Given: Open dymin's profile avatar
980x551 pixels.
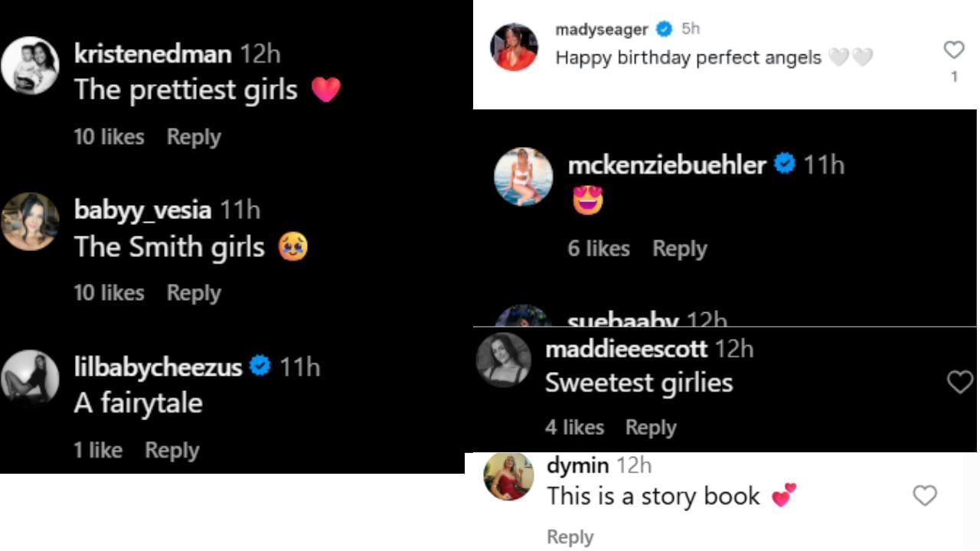Looking at the screenshot, I should click(508, 476).
